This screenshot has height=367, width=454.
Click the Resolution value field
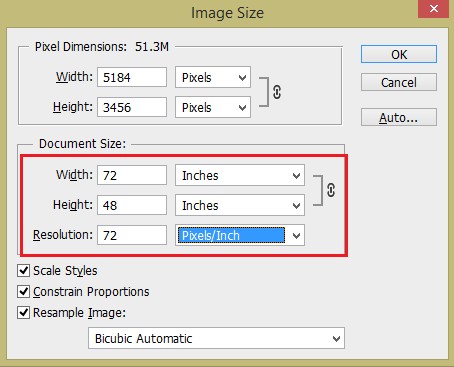pos(132,235)
